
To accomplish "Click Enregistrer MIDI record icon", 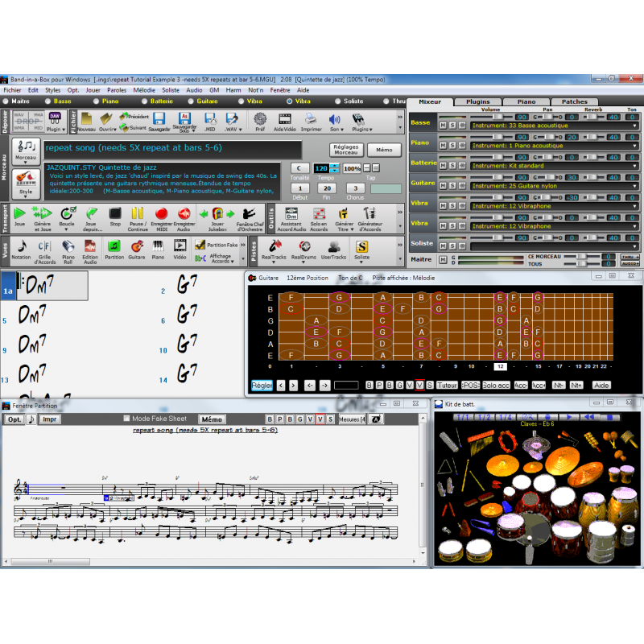I will click(x=162, y=213).
